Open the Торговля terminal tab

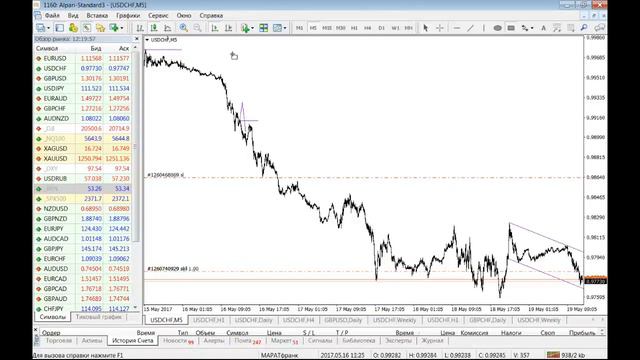59,340
